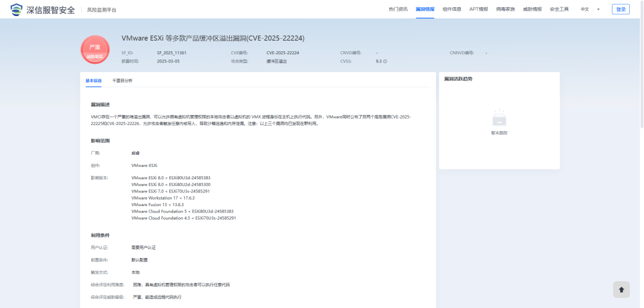Click the 漏洞活跃趋势 panel heading
Image resolution: width=644 pixels, height=308 pixels.
pyautogui.click(x=458, y=79)
